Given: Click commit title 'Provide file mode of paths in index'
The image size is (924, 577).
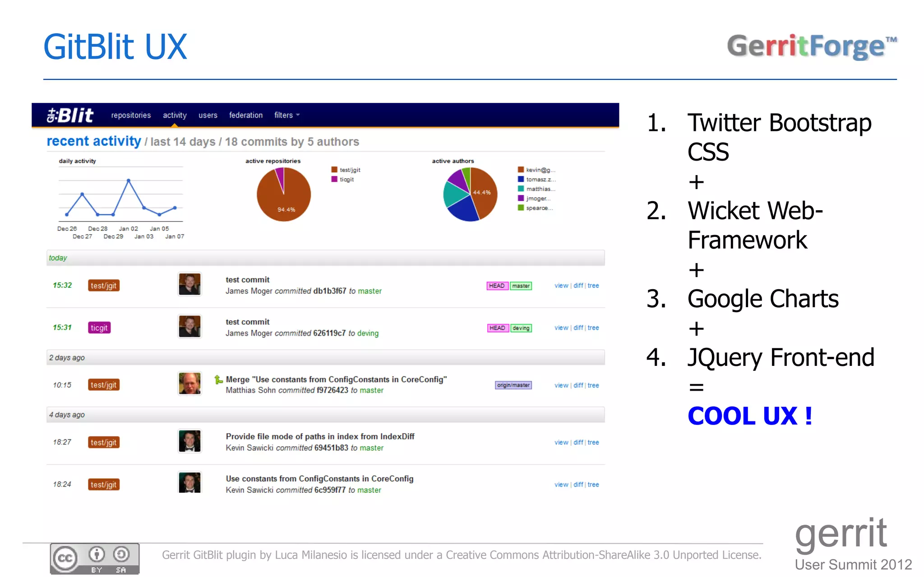Looking at the screenshot, I should (320, 436).
